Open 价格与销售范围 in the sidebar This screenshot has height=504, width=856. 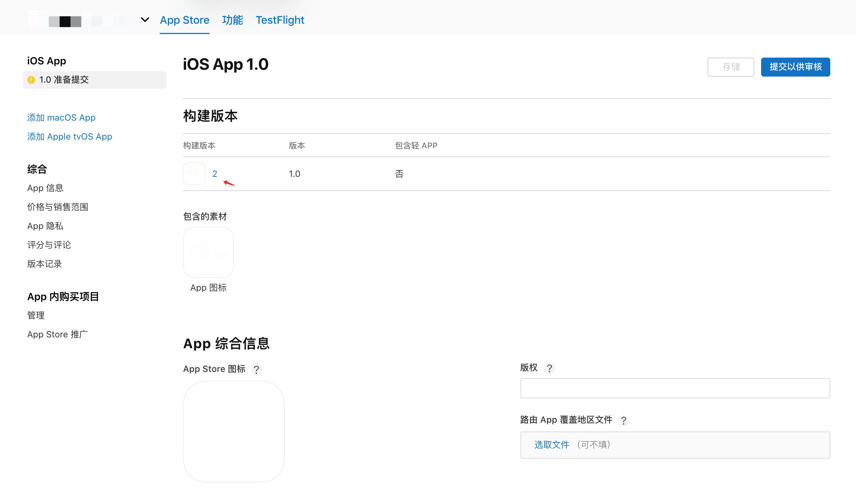pyautogui.click(x=58, y=207)
